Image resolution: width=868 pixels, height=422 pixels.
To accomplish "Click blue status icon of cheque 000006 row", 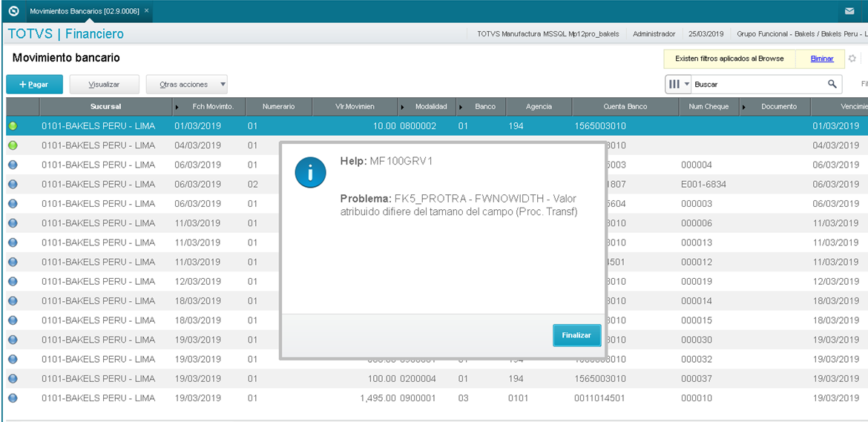I will tap(13, 223).
